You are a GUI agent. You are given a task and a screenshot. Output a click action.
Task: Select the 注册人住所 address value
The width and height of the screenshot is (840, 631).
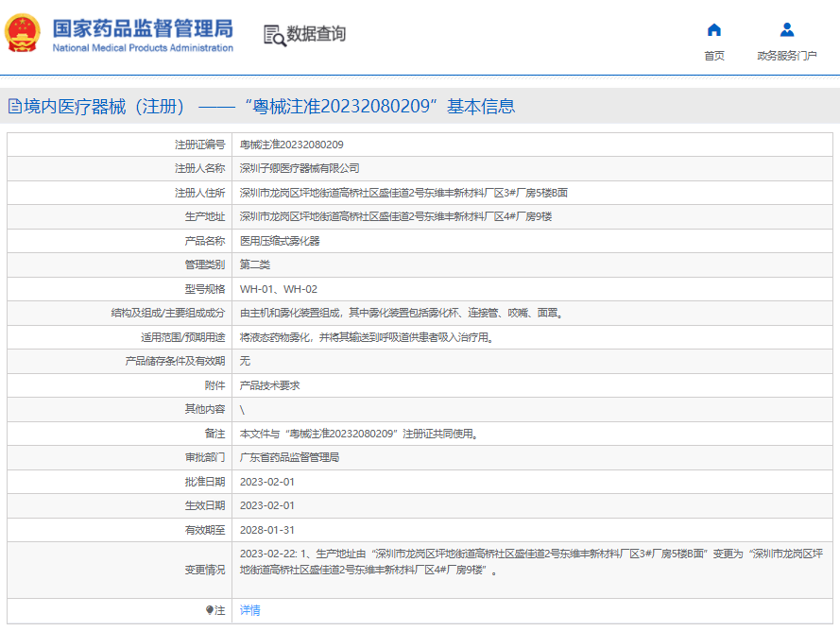point(403,193)
